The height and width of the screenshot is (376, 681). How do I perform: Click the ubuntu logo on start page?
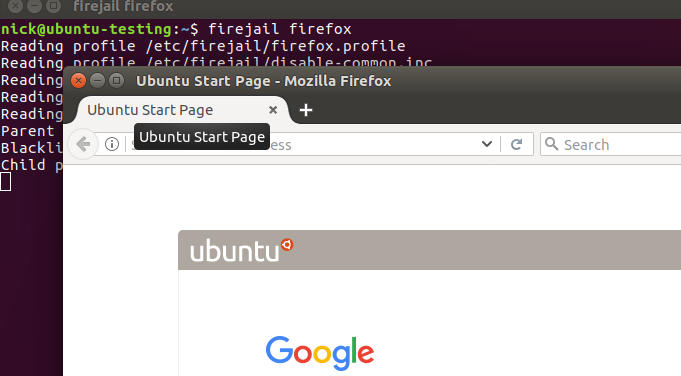(241, 251)
